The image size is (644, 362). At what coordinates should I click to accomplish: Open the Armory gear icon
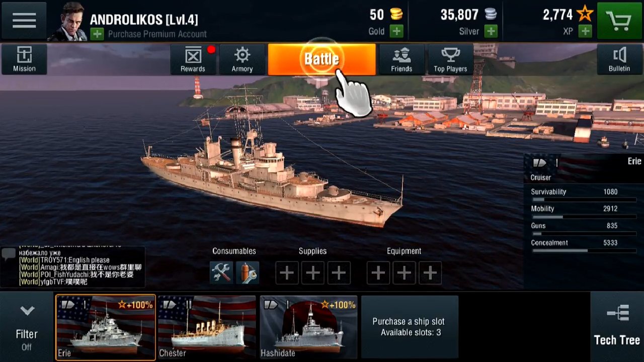[x=242, y=59]
